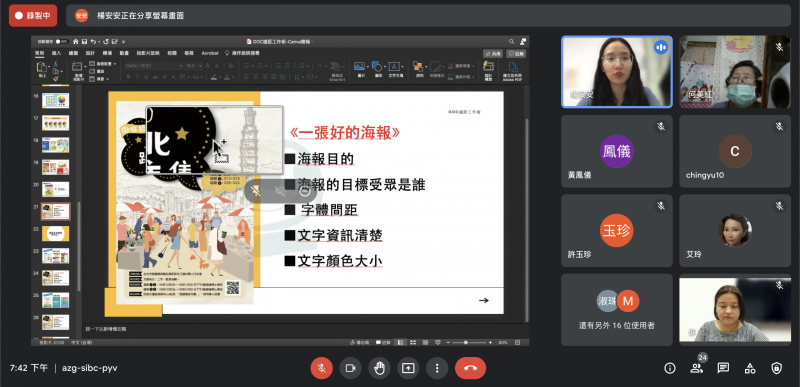Click the quick styles icon

coord(435,67)
